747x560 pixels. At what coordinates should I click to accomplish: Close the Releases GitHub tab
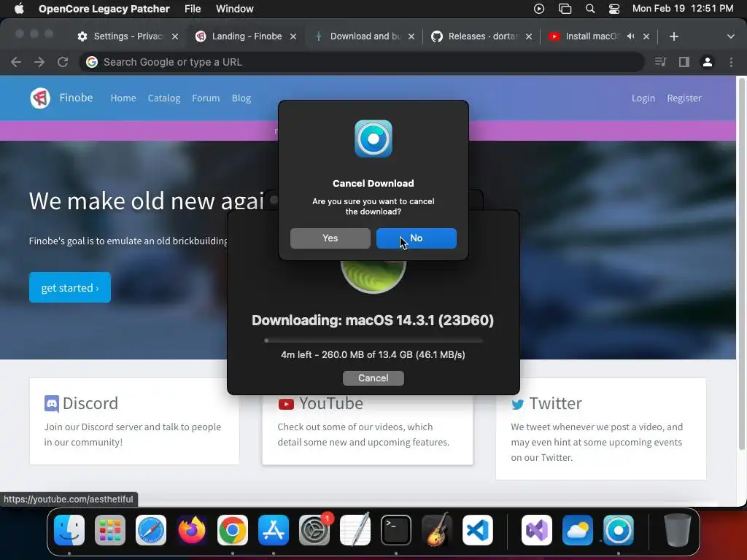click(528, 36)
